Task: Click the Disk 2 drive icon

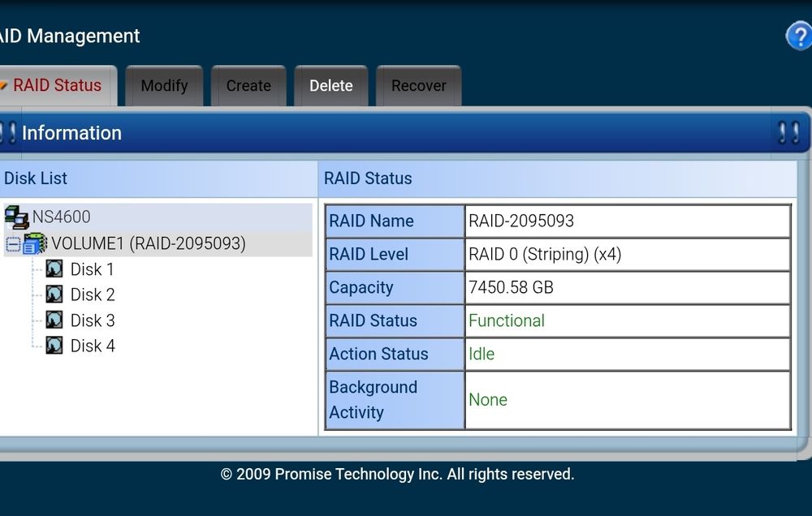Action: (x=54, y=295)
